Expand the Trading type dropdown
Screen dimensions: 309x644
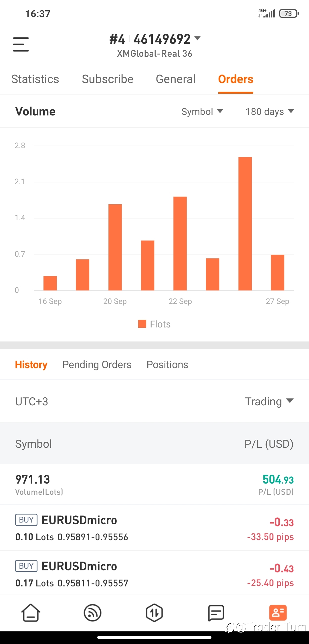[x=269, y=401]
